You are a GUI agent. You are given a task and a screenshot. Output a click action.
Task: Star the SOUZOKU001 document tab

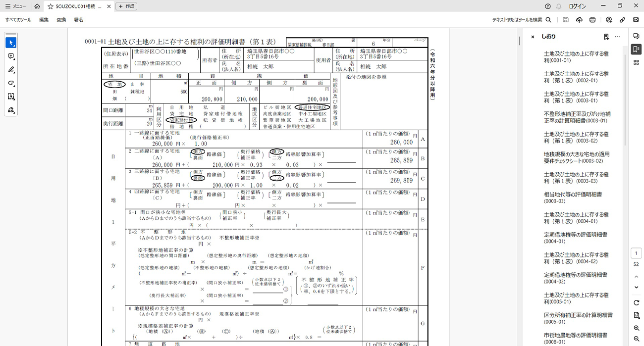coord(51,6)
